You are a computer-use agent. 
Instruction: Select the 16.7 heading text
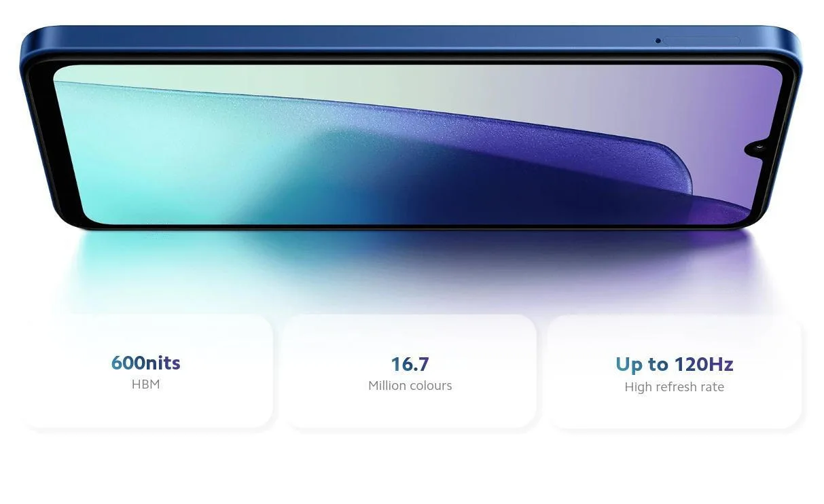pos(410,364)
